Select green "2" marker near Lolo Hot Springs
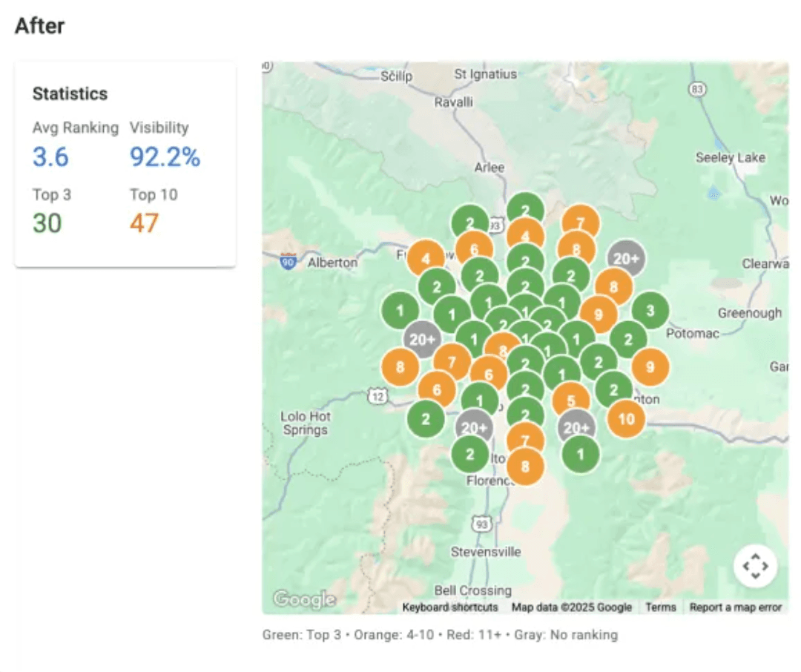This screenshot has height=672, width=801. [x=426, y=419]
